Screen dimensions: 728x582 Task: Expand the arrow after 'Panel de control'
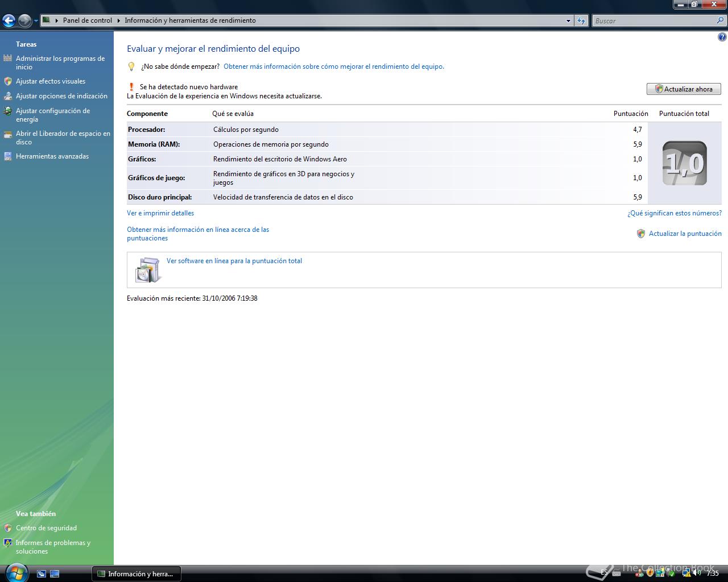click(x=118, y=20)
